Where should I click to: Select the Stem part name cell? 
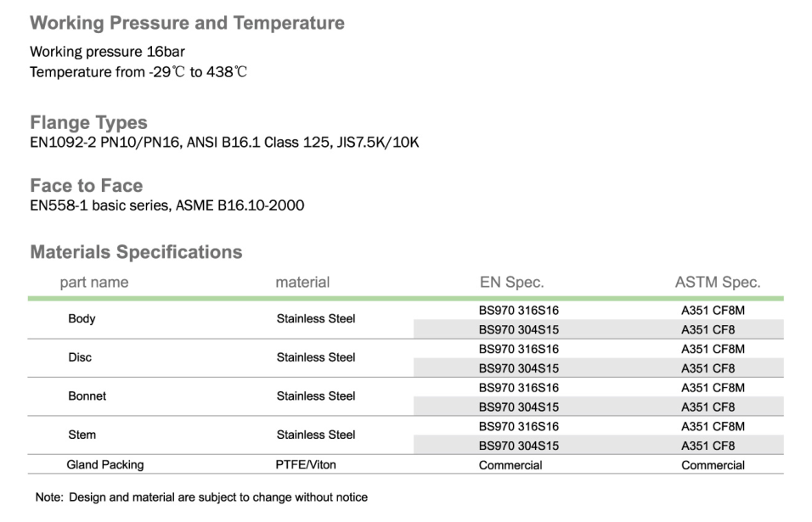pos(82,435)
